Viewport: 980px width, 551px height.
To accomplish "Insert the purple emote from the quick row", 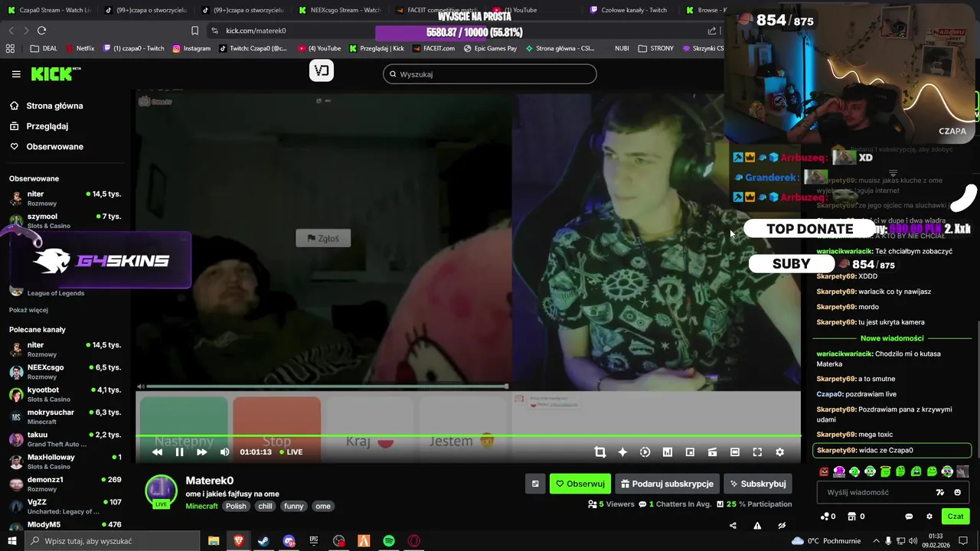I will (839, 471).
